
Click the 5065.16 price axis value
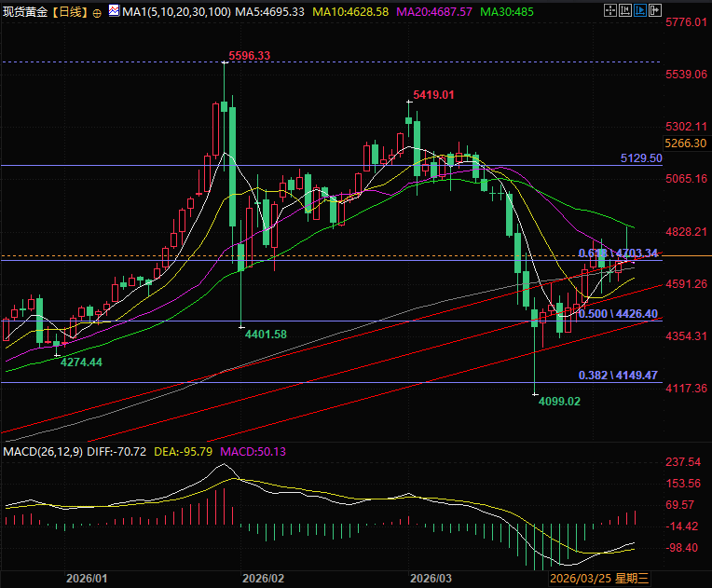(x=687, y=179)
